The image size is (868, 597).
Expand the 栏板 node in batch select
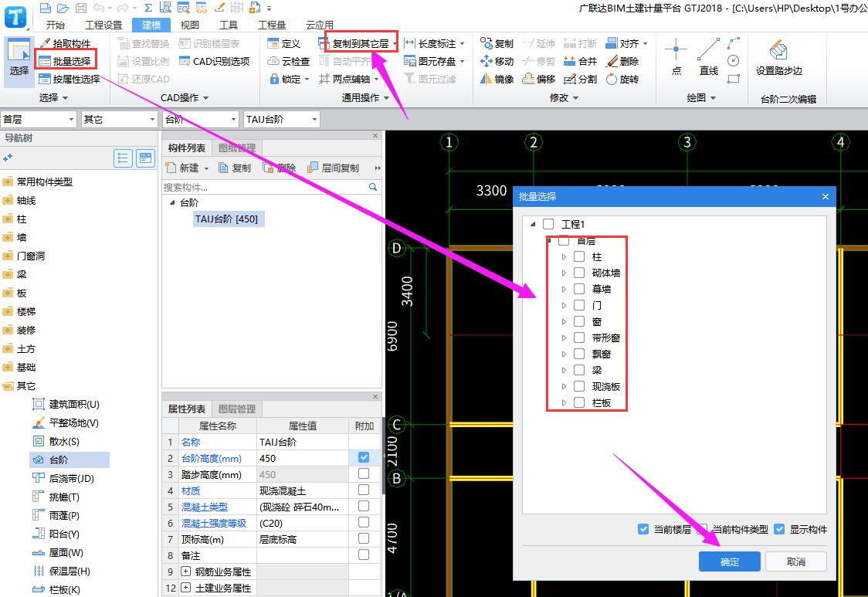pos(564,402)
